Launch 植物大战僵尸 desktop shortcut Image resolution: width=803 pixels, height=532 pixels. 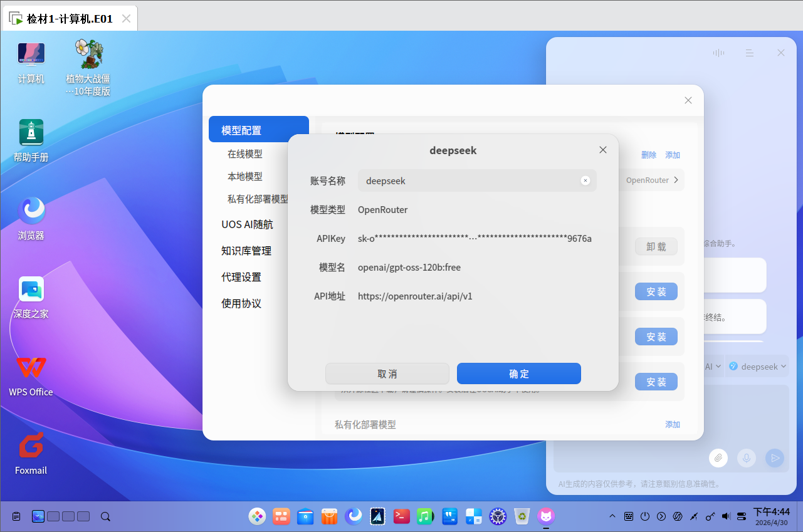(x=88, y=67)
